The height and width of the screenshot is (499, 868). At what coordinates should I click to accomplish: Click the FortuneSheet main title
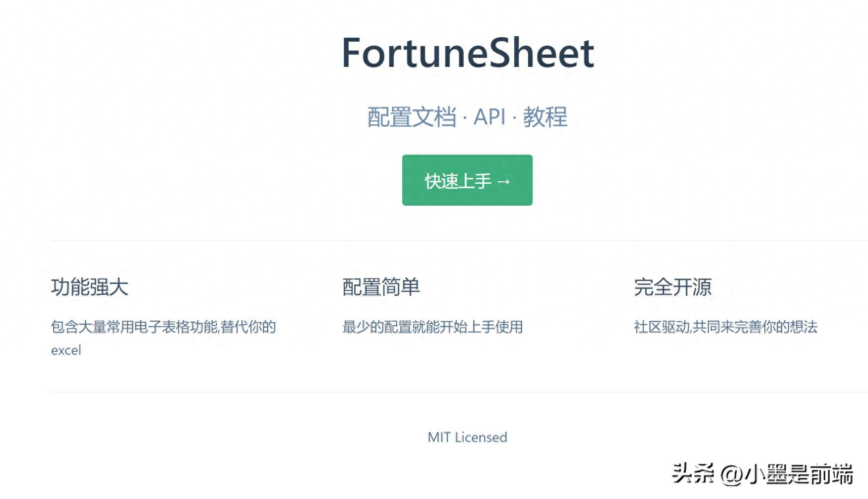[467, 53]
